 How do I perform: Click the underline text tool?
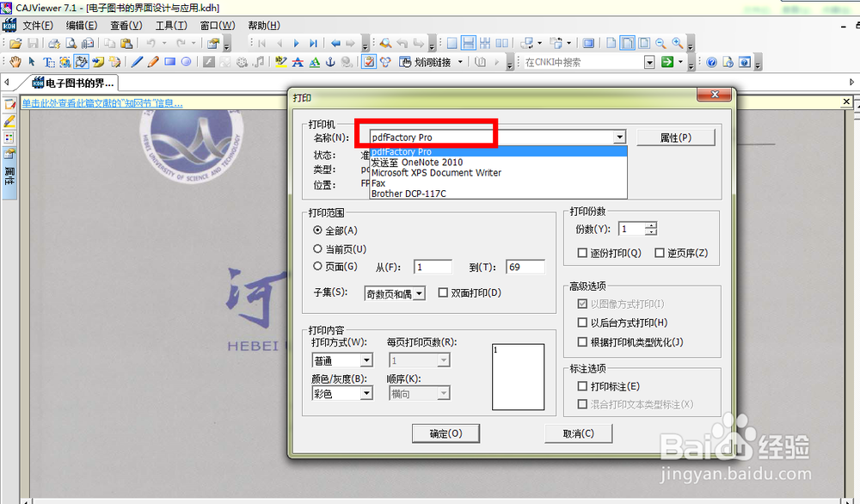point(314,62)
